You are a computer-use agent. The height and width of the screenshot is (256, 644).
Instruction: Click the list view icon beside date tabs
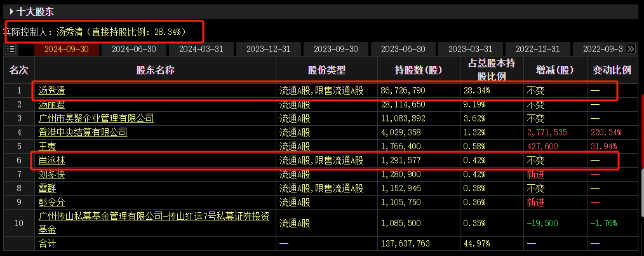[x=11, y=49]
